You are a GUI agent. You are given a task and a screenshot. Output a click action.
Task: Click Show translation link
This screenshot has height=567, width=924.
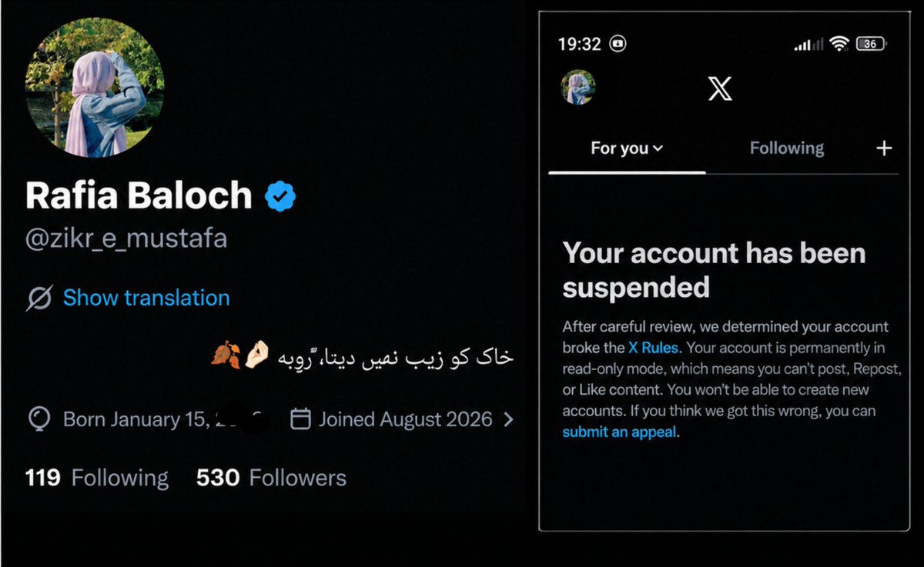tap(146, 298)
